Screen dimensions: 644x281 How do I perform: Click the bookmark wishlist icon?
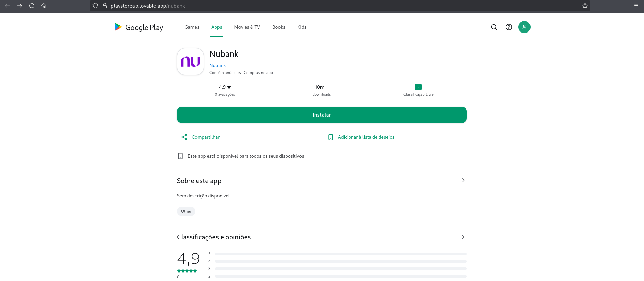(331, 137)
